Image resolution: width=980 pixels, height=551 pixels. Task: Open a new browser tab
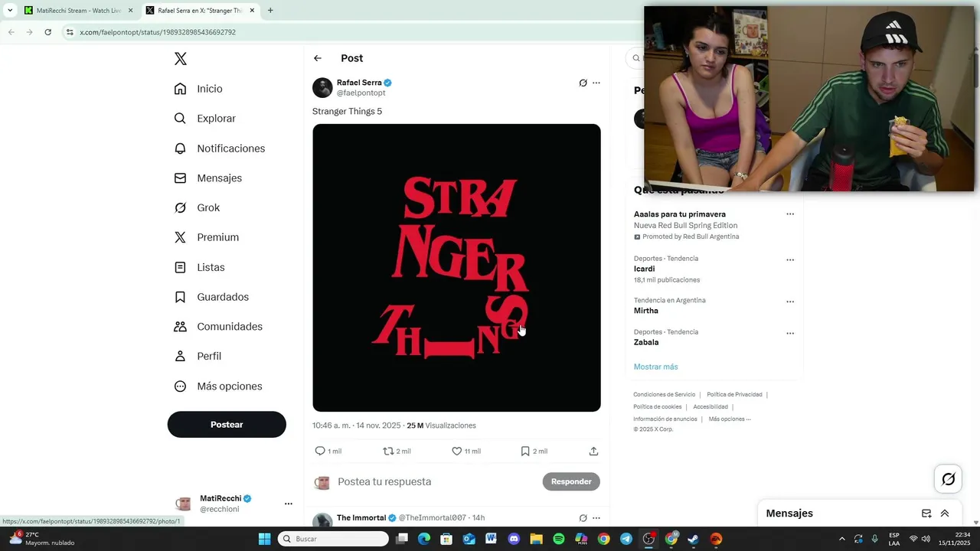[270, 11]
